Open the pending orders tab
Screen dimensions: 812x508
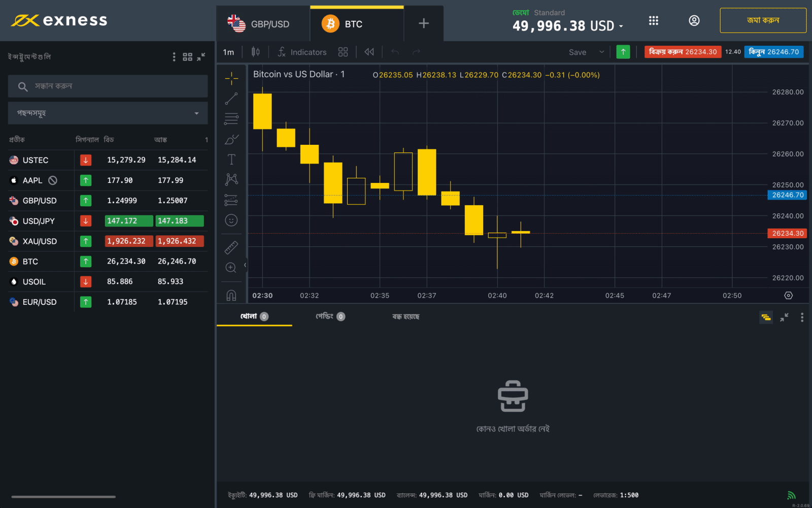point(330,316)
